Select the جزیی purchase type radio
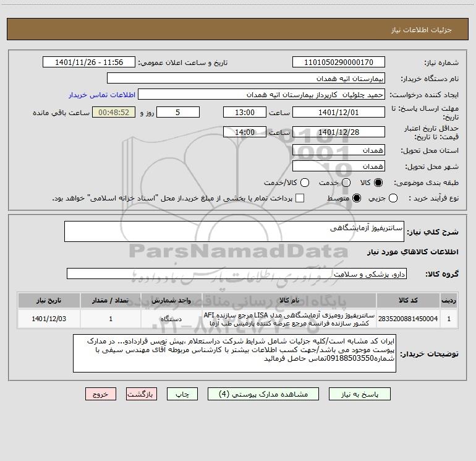Screen dimensions: 476x461 tap(393, 198)
